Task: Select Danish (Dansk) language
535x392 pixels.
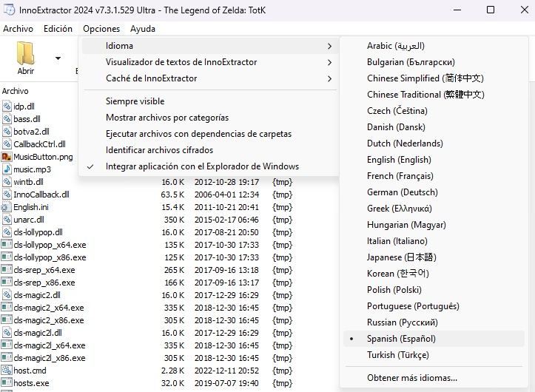Action: [434, 127]
